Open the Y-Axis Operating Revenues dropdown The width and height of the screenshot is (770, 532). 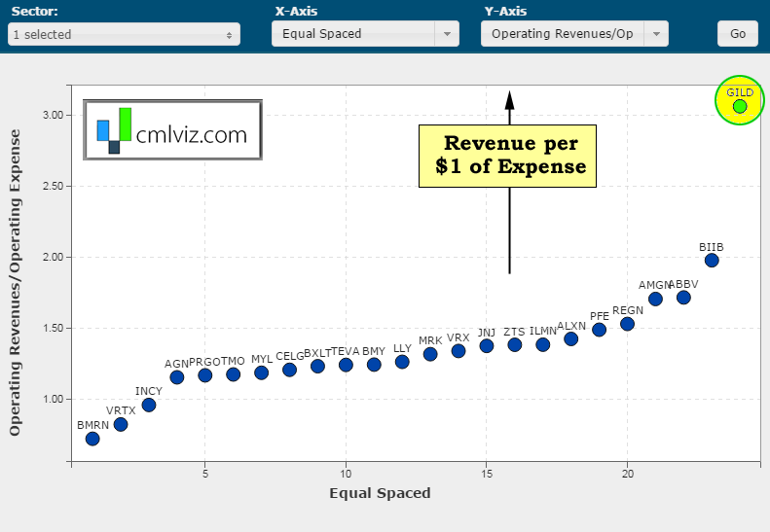574,34
